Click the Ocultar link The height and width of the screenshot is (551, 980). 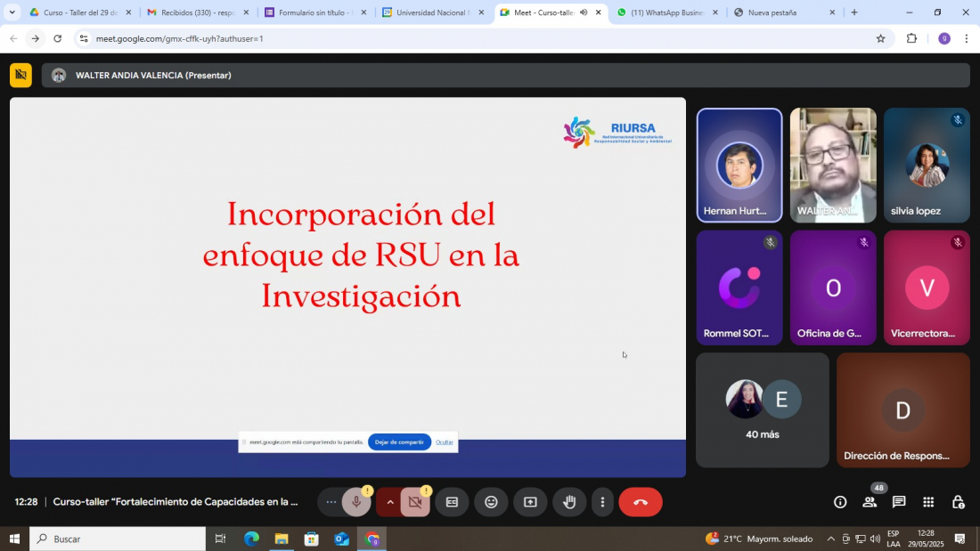[444, 442]
